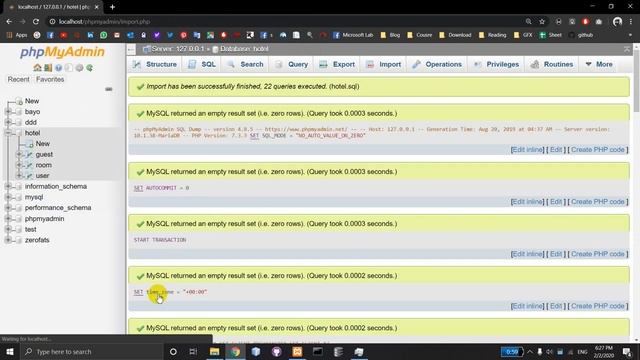Viewport: 640px width, 360px height.
Task: Click Edit inline for SET AUTOCOMMIT query
Action: 527,202
